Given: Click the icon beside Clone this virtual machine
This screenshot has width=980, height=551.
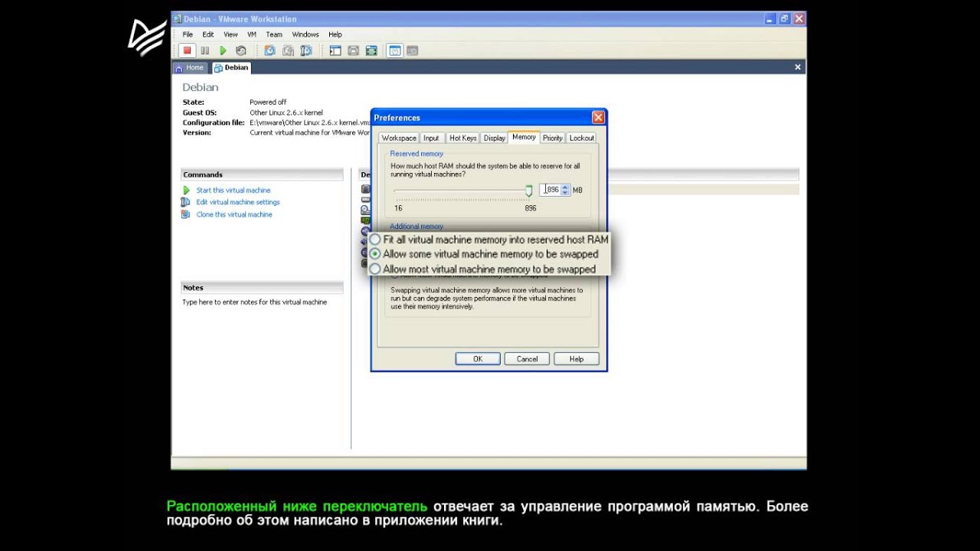Looking at the screenshot, I should click(x=185, y=214).
